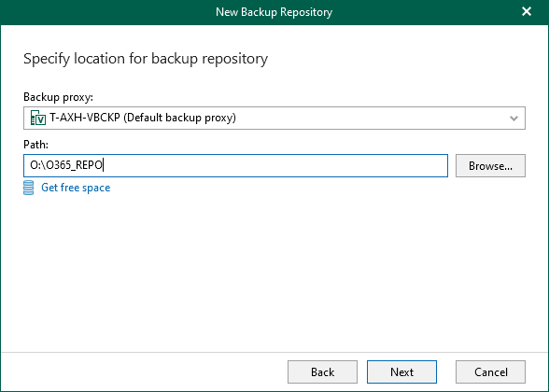Go to the previous step with Back

322,371
